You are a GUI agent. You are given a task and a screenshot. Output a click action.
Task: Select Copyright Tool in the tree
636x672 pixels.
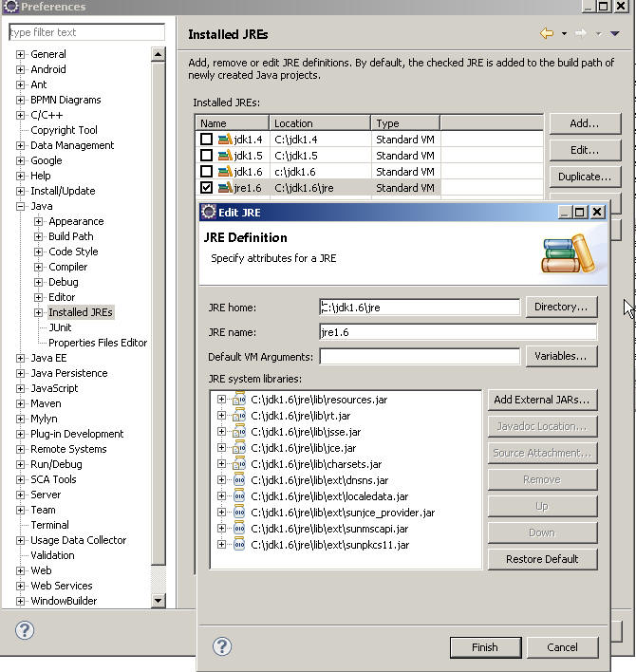(64, 130)
